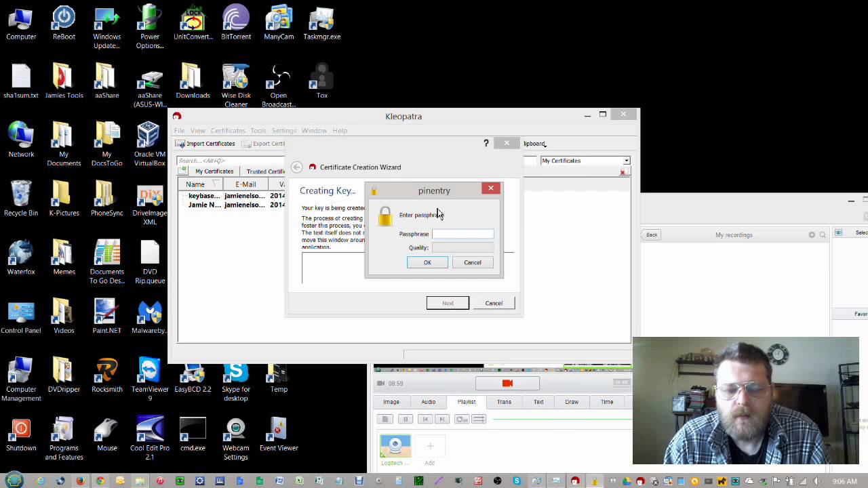Switch to the Draw tab
The width and height of the screenshot is (868, 488).
tap(572, 402)
